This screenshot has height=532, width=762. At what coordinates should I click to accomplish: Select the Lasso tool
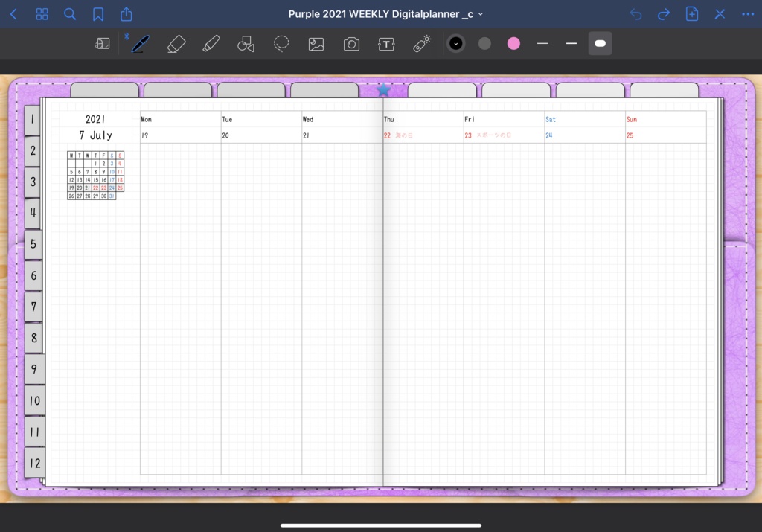coord(281,44)
